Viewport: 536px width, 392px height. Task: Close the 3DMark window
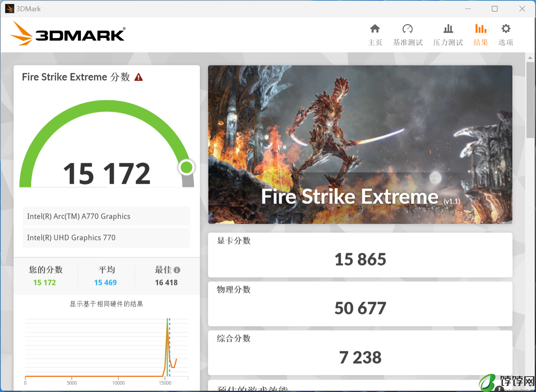(522, 9)
